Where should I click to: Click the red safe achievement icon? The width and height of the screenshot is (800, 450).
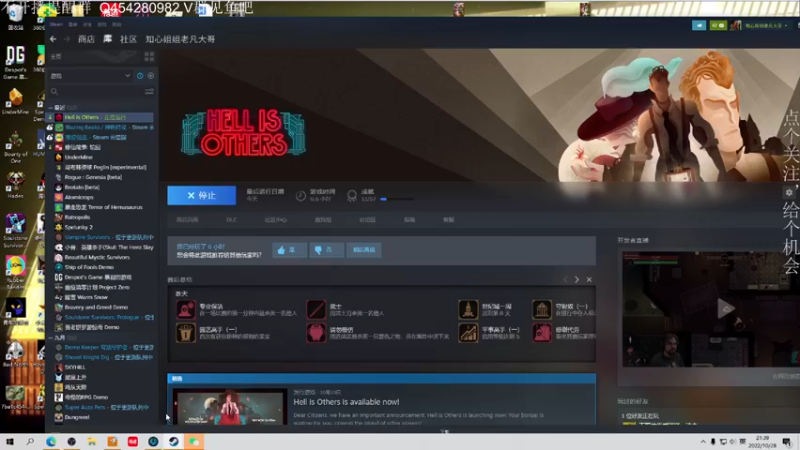pos(542,333)
